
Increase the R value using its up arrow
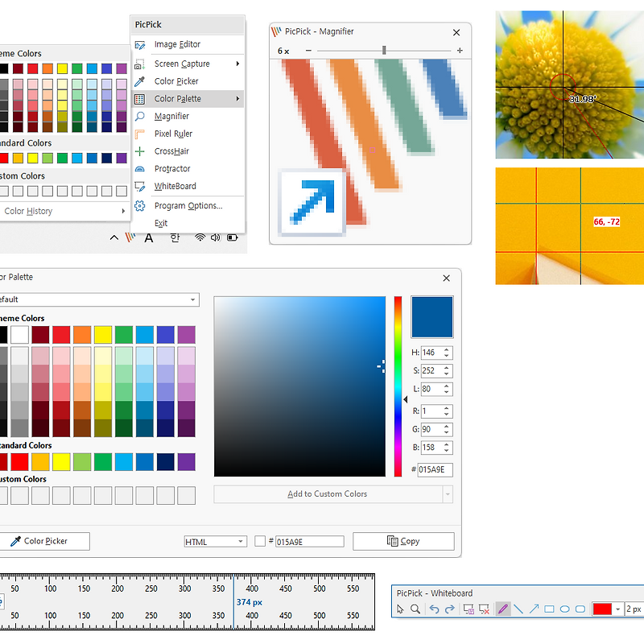click(x=447, y=408)
